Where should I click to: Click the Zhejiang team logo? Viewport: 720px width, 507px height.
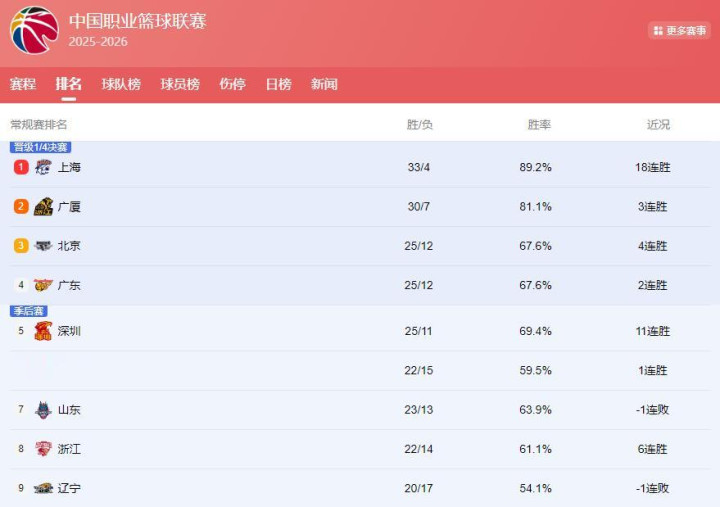(43, 449)
